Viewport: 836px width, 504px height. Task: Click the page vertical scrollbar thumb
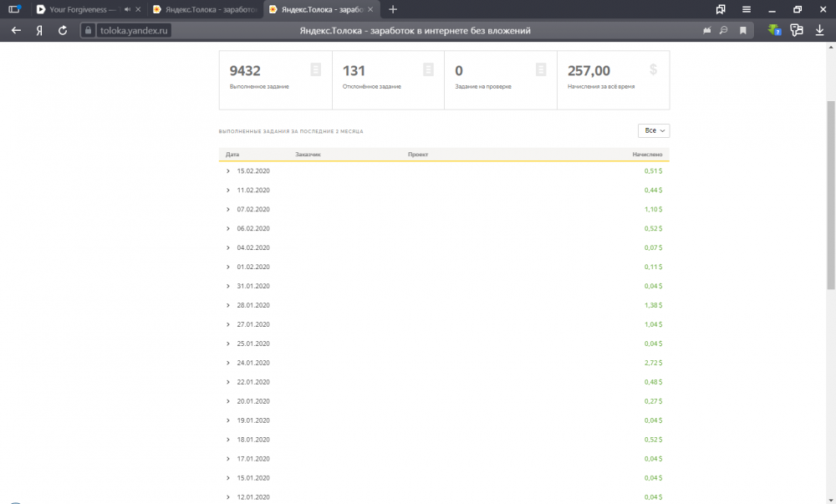[x=831, y=195]
